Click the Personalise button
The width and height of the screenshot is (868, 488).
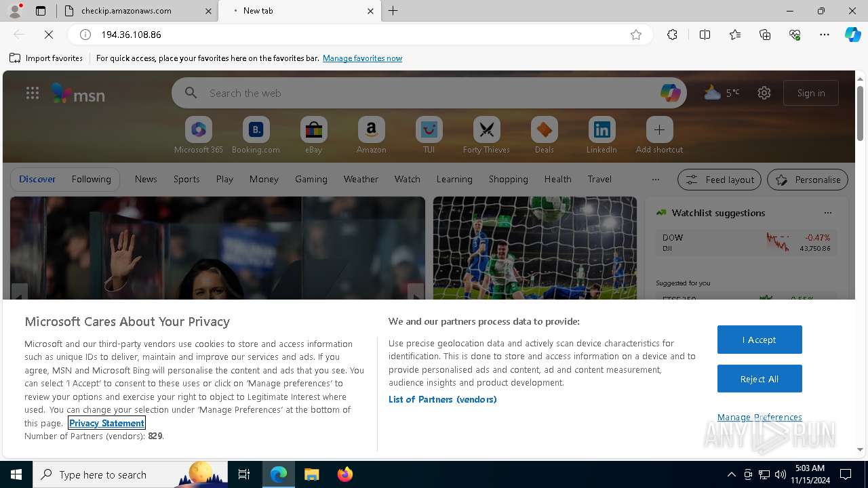click(807, 180)
